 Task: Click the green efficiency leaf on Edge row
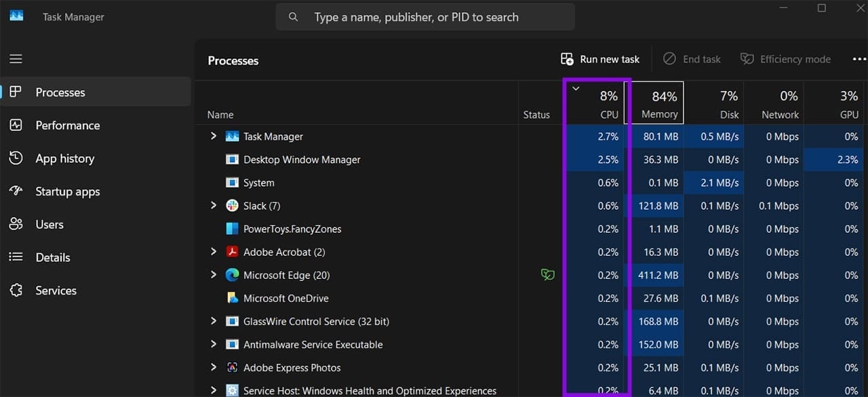click(547, 275)
